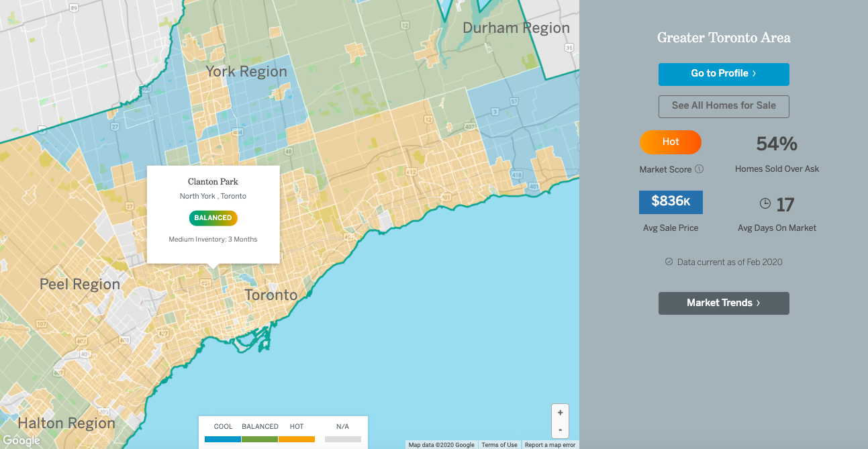
Task: Click the Avg Sale Price label
Action: pos(671,228)
